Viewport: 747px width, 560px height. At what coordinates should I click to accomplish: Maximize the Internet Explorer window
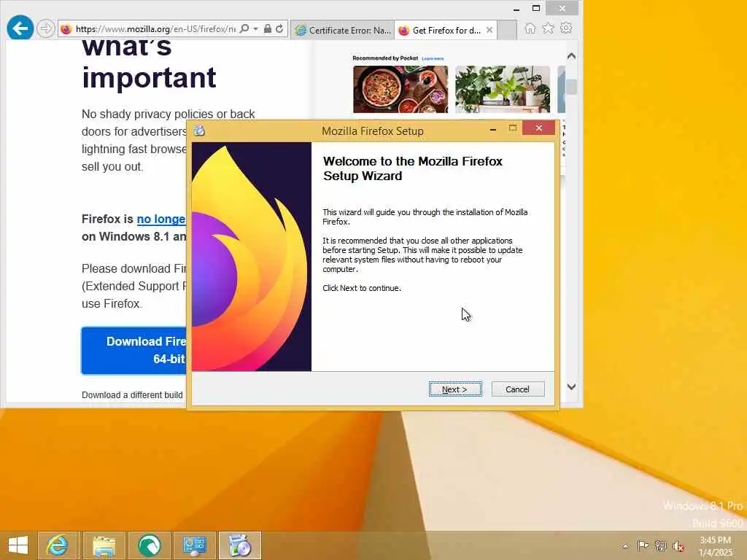pos(536,8)
